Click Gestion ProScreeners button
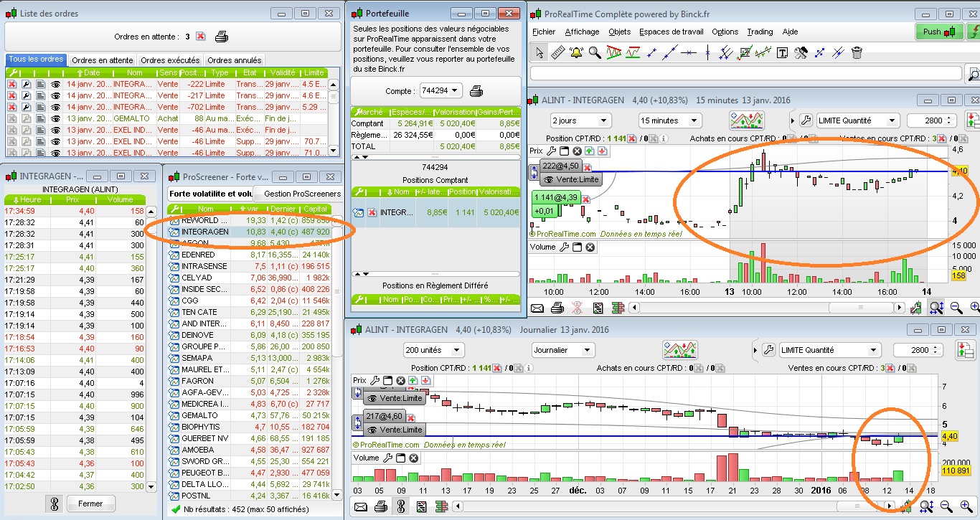 pyautogui.click(x=298, y=194)
